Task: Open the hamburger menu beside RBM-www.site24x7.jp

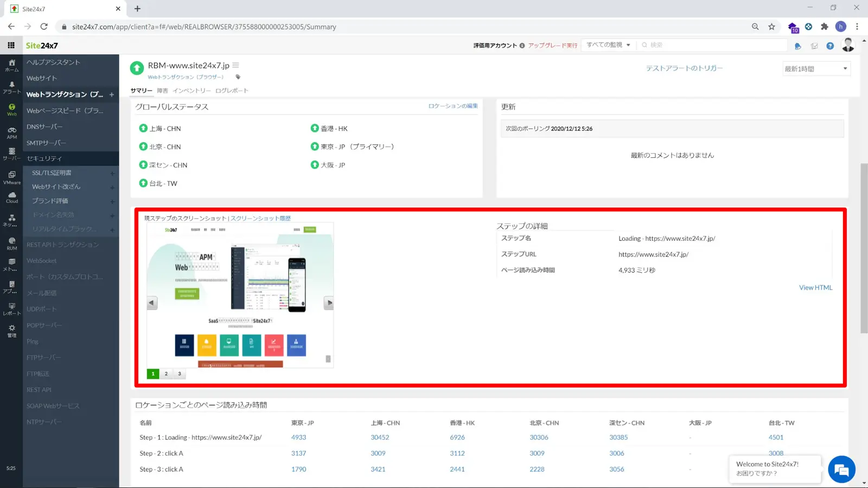Action: (235, 65)
